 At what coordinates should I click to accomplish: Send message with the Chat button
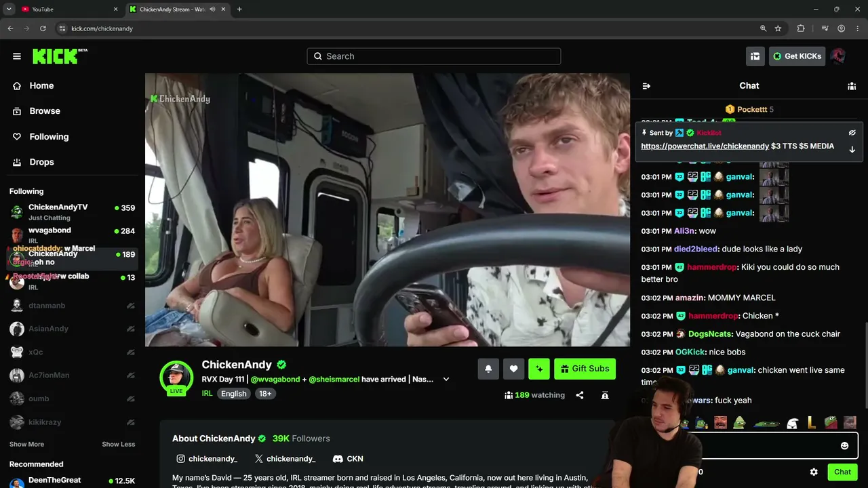pyautogui.click(x=842, y=472)
